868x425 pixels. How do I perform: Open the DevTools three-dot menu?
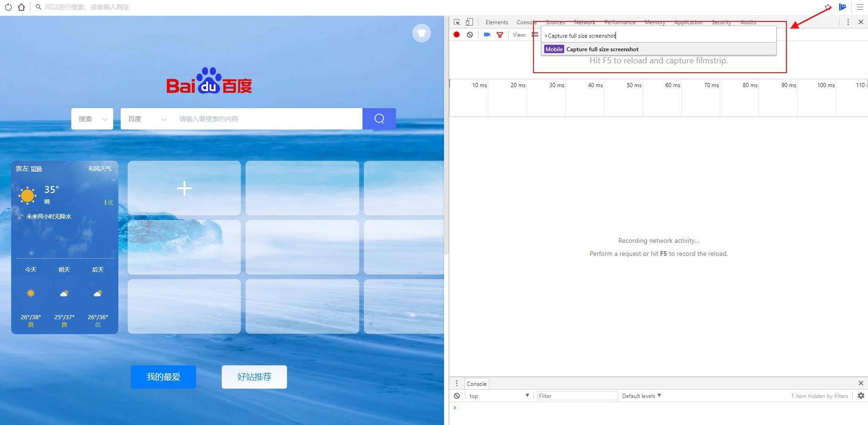[x=848, y=22]
